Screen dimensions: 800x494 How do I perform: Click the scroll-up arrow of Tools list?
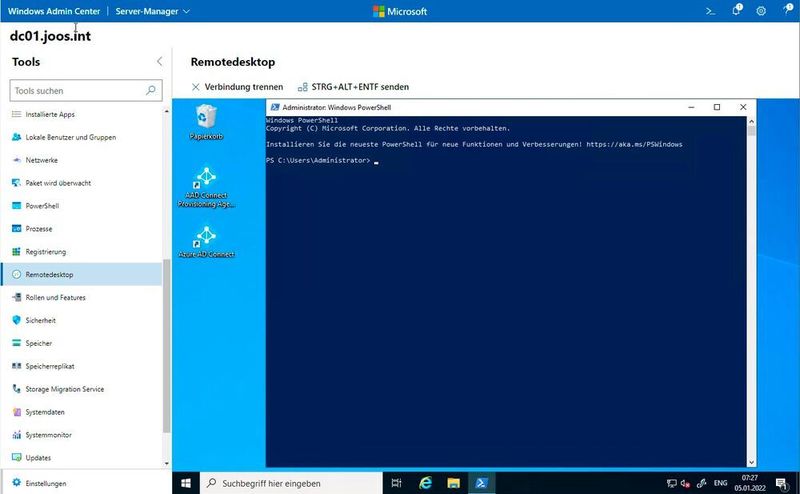click(166, 111)
